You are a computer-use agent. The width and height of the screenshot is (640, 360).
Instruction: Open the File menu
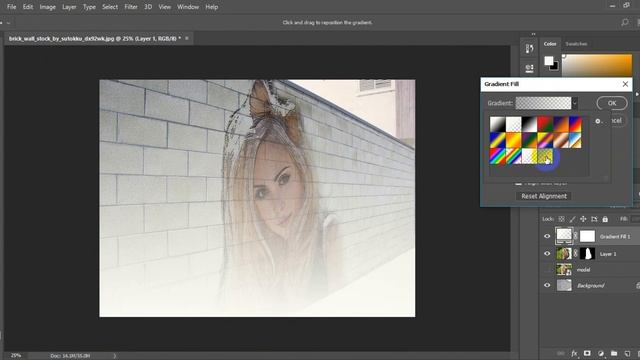[x=11, y=7]
